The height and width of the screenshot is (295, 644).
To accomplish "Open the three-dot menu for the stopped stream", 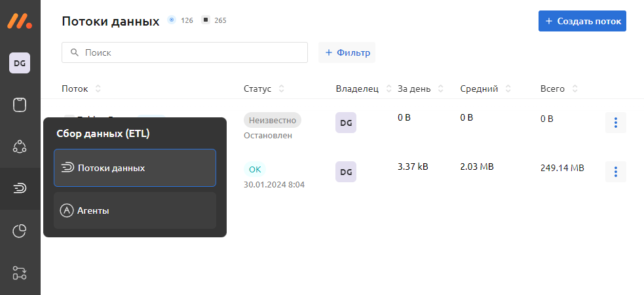I will pyautogui.click(x=615, y=123).
